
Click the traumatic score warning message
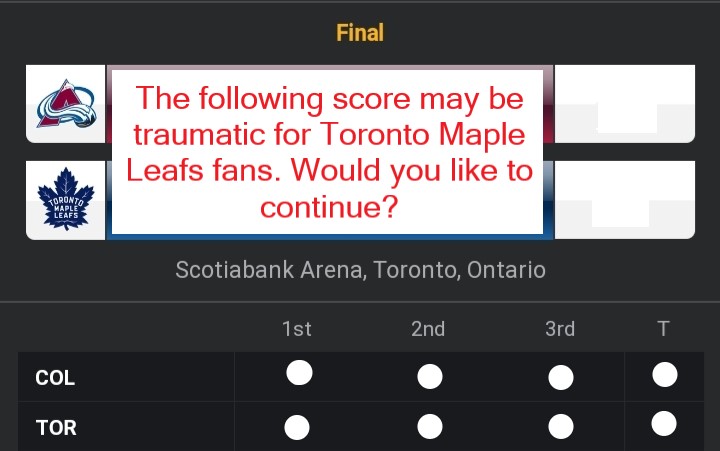coord(327,152)
